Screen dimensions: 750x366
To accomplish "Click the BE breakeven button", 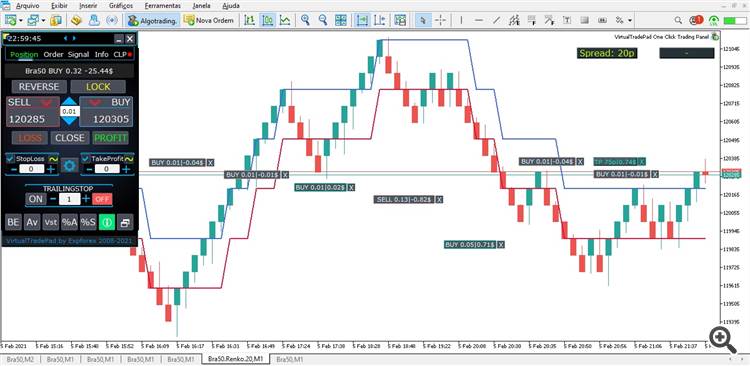I will tap(14, 222).
